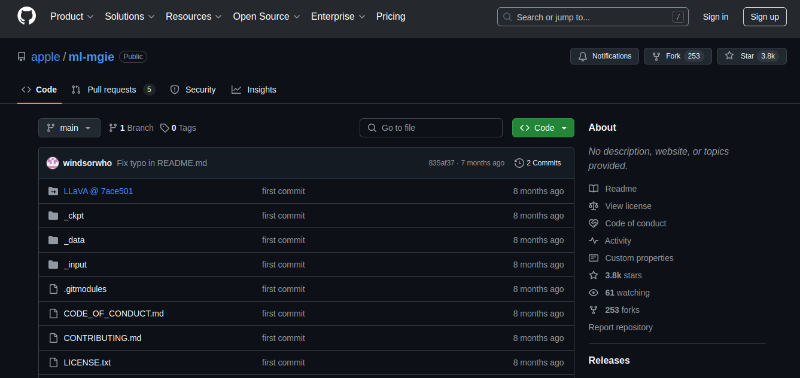800x378 pixels.
Task: View the 2 Commits history
Action: click(538, 163)
